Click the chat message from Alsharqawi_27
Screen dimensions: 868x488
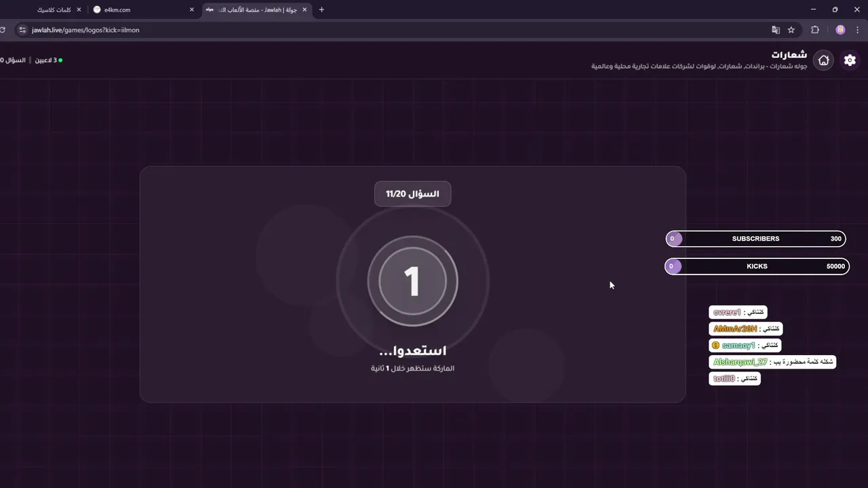[772, 362]
